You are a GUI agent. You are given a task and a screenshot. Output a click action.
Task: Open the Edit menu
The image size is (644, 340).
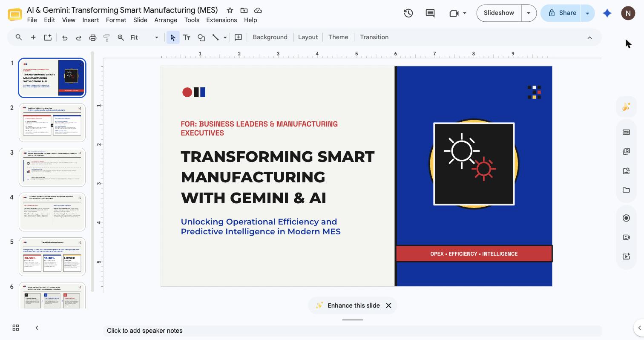point(49,20)
